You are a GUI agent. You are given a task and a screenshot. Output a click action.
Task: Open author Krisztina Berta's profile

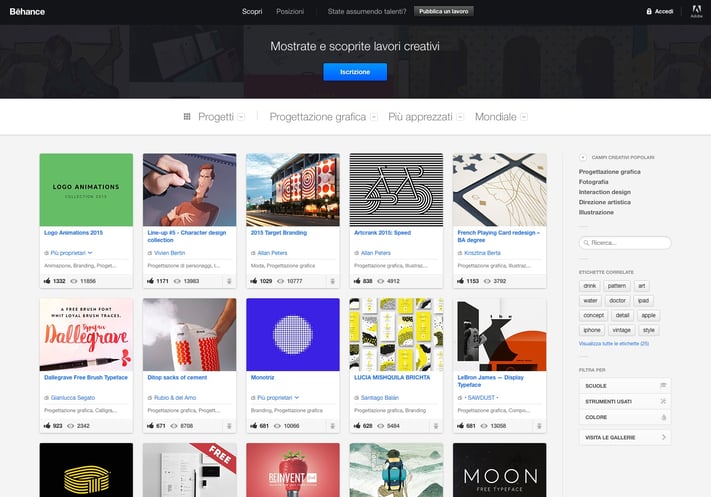point(482,253)
